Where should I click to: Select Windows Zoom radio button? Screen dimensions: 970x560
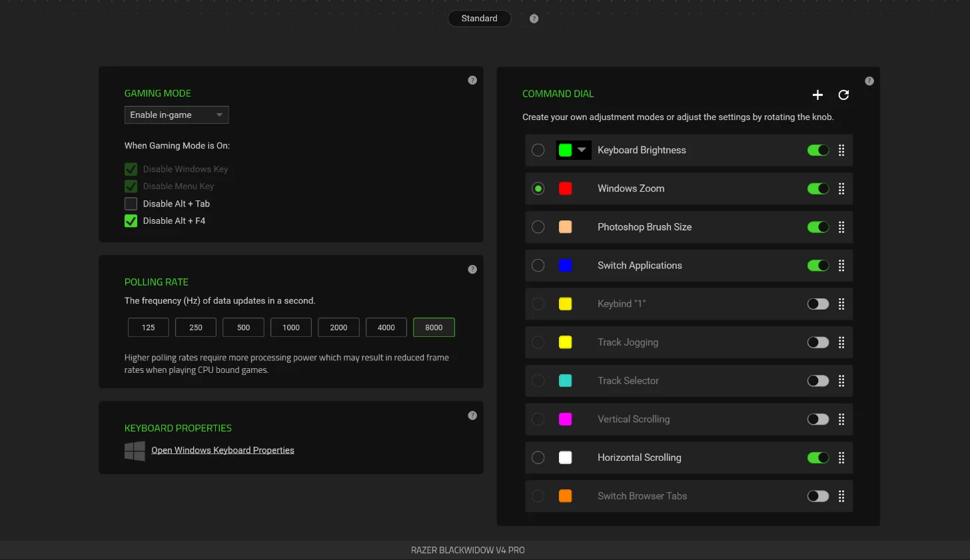point(538,188)
